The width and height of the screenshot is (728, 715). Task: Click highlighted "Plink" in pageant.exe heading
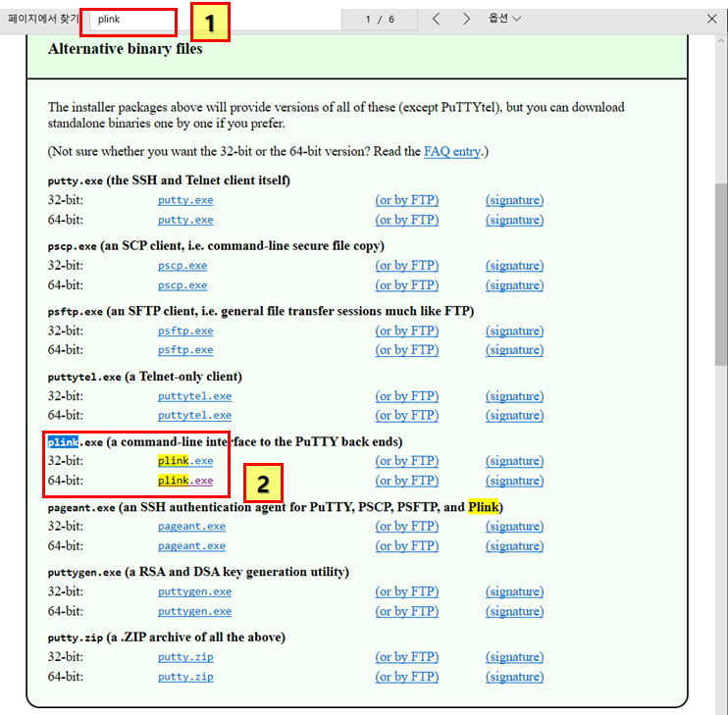484,507
